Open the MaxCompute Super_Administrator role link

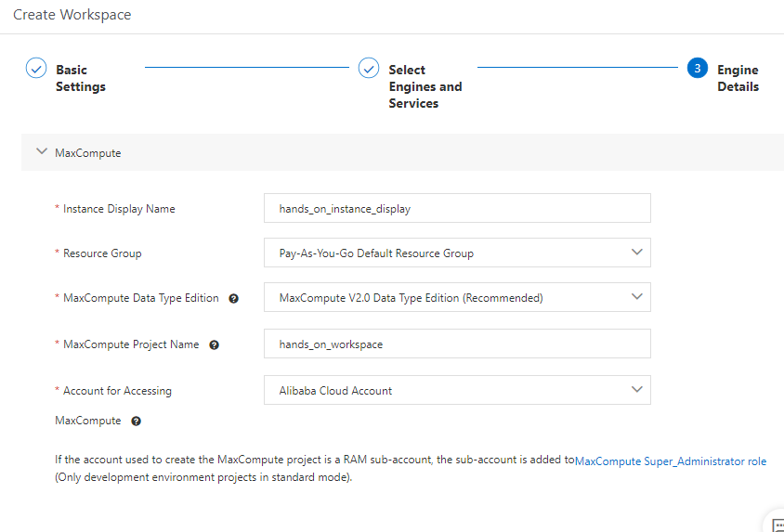[671, 461]
